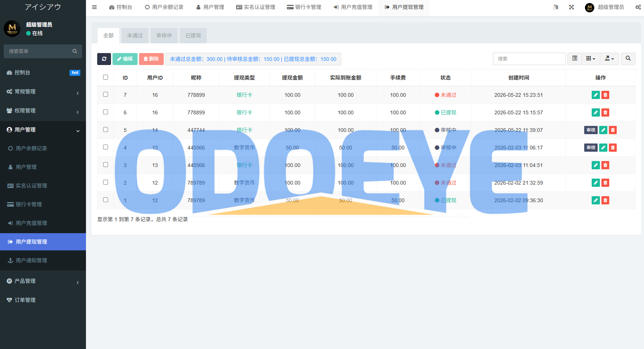Viewport: 644px width, 349px height.
Task: Switch to the 审核中 filter tab
Action: (x=164, y=35)
